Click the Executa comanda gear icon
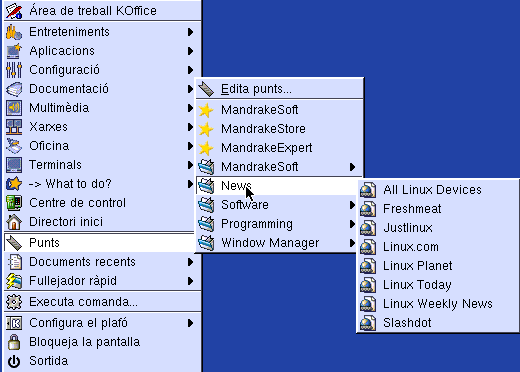Screen dimensions: 520x372 (14, 302)
